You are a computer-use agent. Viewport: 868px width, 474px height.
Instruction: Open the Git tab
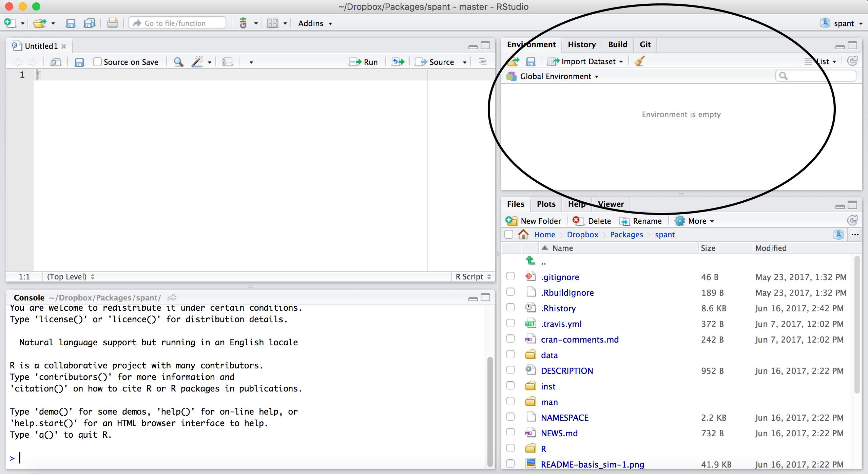pyautogui.click(x=644, y=44)
